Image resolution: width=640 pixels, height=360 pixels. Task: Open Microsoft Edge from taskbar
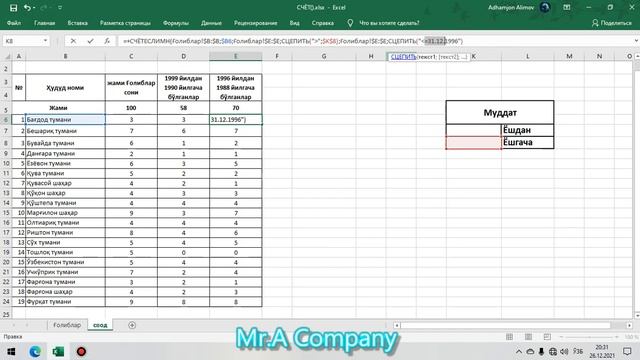click(35, 351)
